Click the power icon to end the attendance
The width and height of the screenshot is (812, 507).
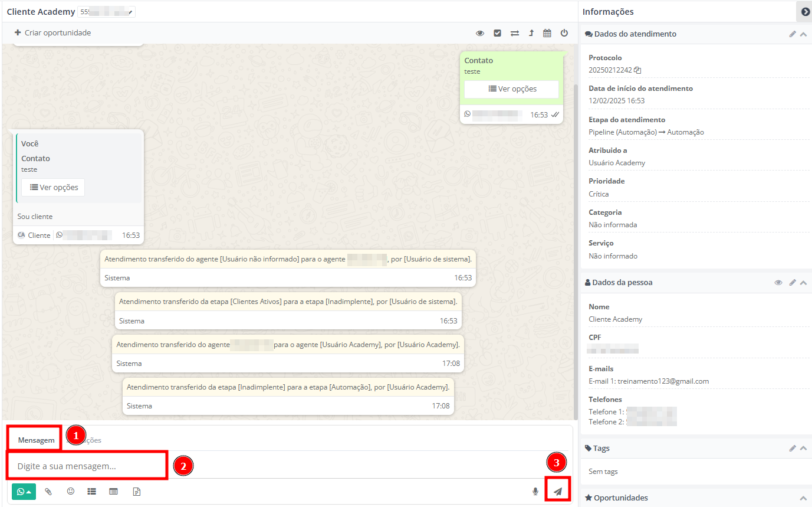(x=564, y=33)
